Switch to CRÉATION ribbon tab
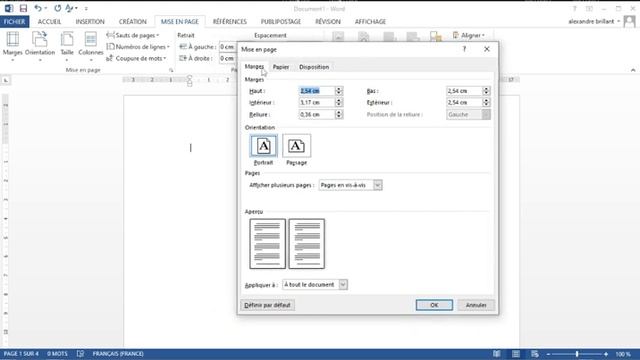 pos(133,22)
